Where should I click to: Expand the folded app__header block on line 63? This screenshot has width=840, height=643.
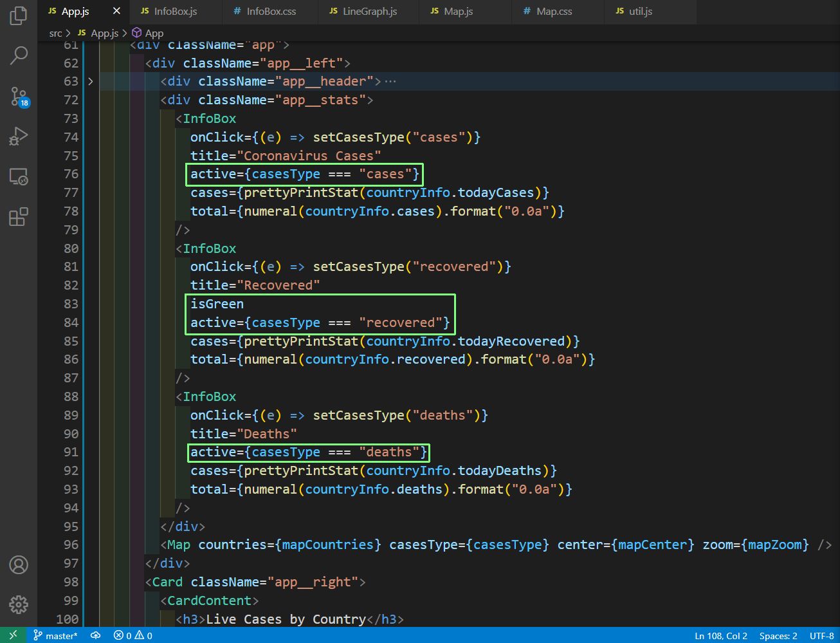(x=90, y=81)
